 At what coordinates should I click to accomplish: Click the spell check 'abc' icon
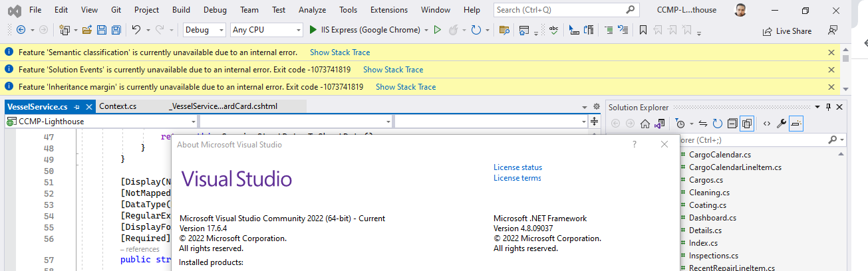[x=553, y=30]
